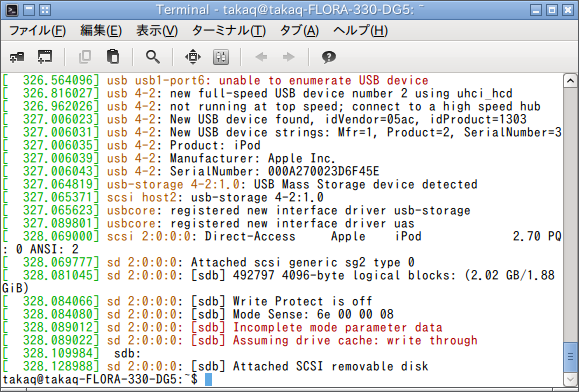Open the ヘルプ(H) menu
Viewport: 579px width, 392px height.
360,30
